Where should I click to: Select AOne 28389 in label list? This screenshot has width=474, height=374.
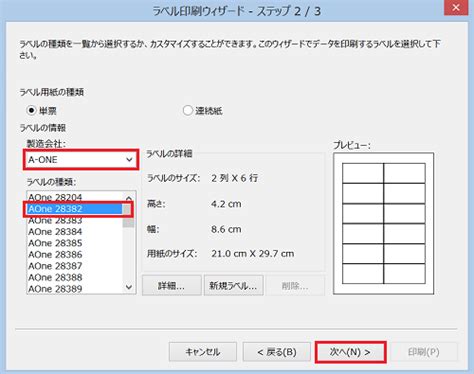coord(75,289)
